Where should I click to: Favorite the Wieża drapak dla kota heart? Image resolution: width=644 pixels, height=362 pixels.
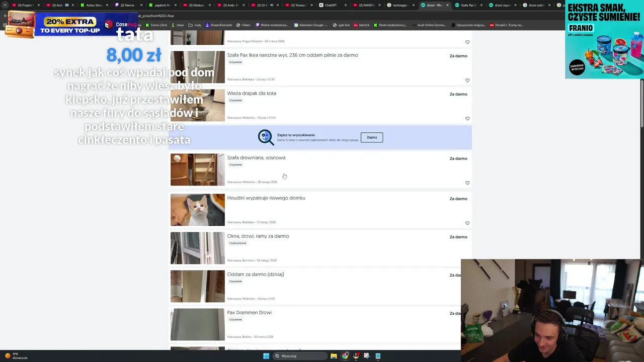[x=467, y=119]
